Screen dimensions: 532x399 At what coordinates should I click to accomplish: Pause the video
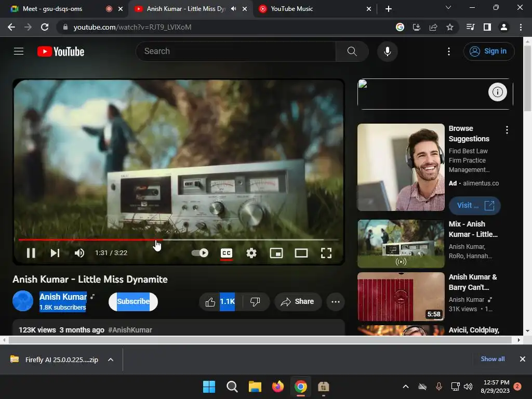pyautogui.click(x=31, y=253)
